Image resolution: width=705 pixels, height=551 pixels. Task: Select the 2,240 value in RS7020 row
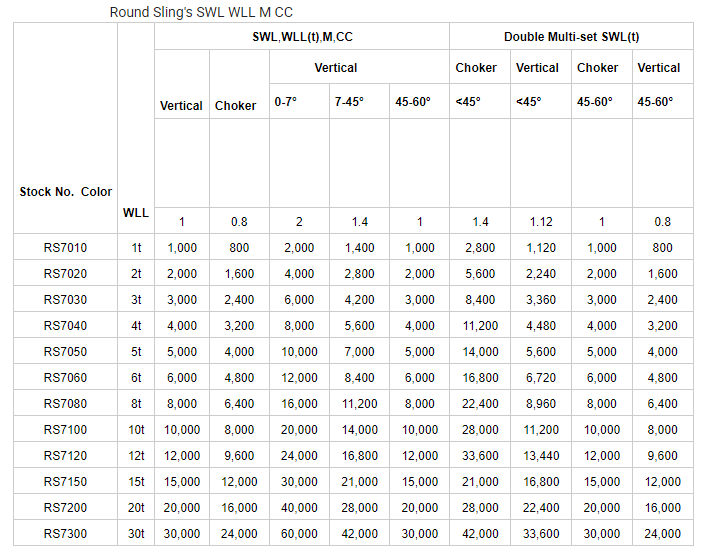(537, 273)
